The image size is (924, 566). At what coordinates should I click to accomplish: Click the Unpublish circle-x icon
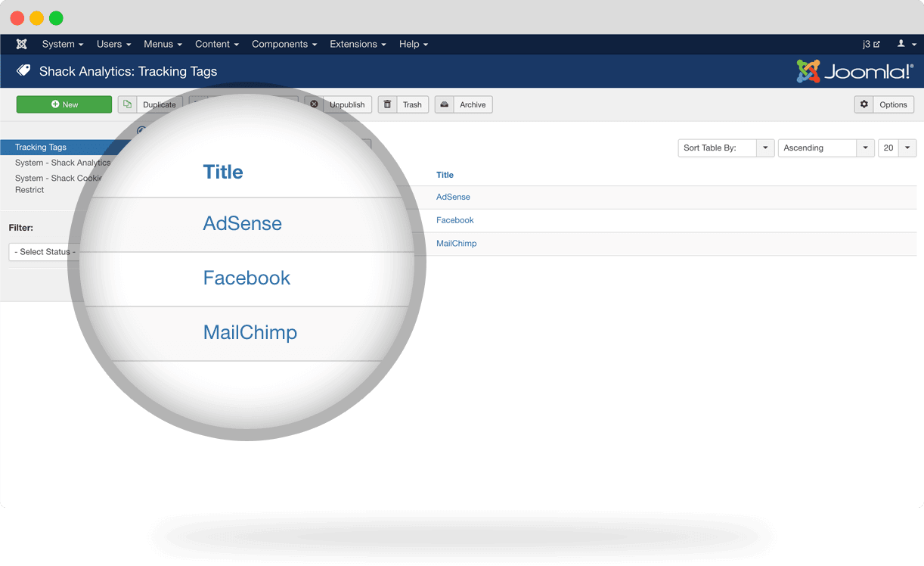coord(314,104)
